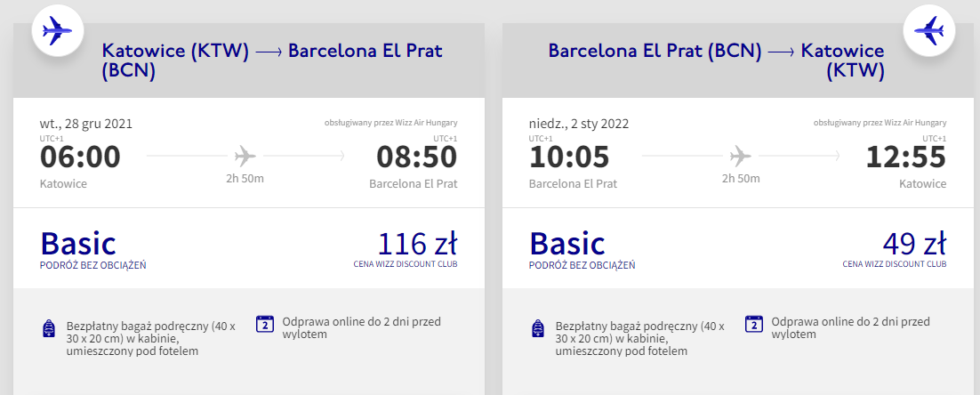
Task: Click the Wizz Air Hungary operator note on the outbound flight
Action: [390, 124]
